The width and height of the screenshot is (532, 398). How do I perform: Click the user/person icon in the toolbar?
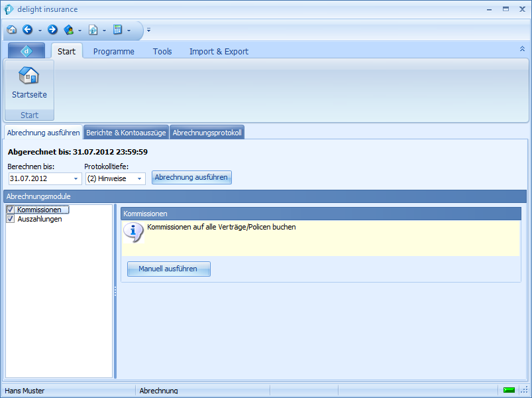pyautogui.click(x=69, y=30)
